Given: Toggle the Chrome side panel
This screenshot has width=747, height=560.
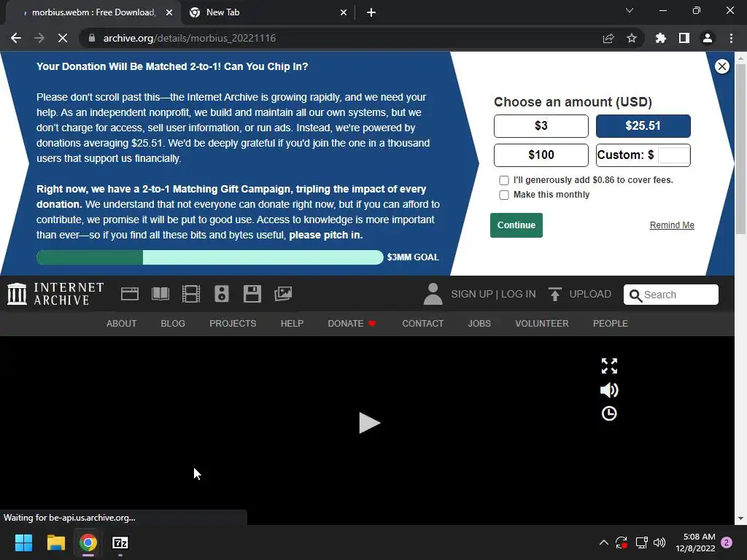Looking at the screenshot, I should point(684,38).
